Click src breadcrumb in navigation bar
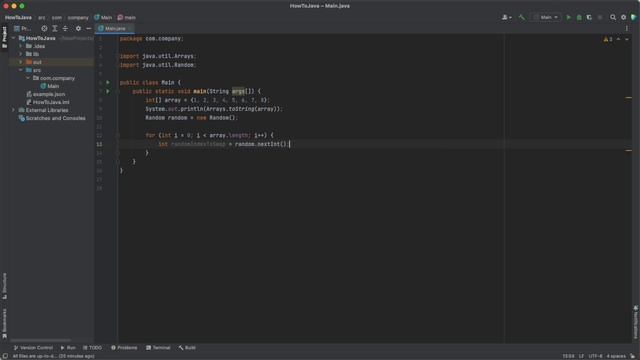The image size is (640, 360). (42, 18)
